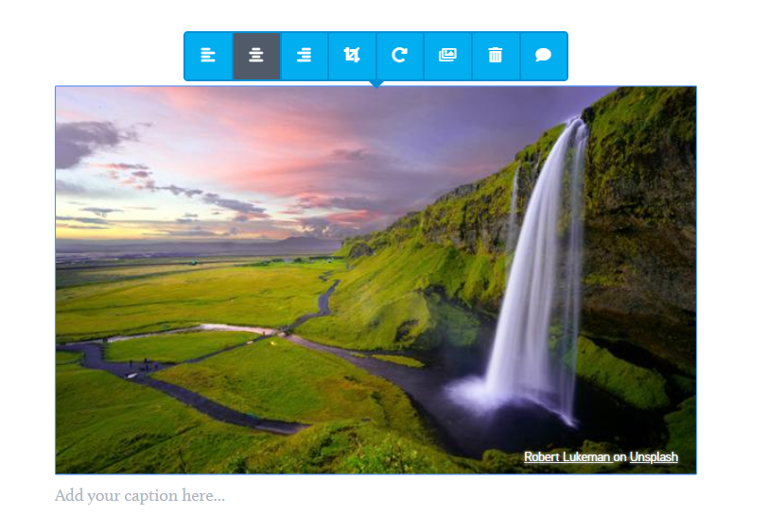Click the word 'on' in the photo credit
This screenshot has width=767, height=532.
619,457
